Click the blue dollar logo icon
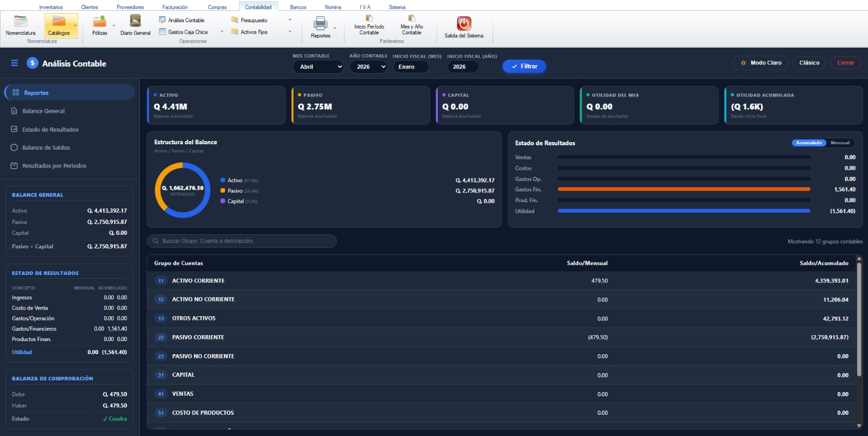This screenshot has width=868, height=436. tap(33, 63)
